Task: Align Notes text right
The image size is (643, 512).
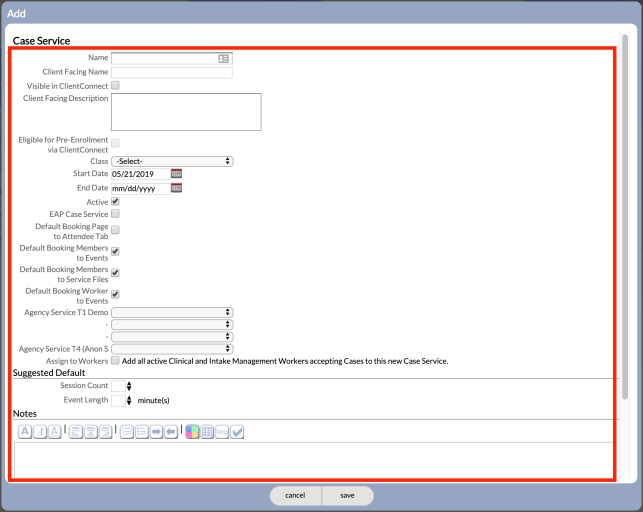Action: (x=105, y=432)
